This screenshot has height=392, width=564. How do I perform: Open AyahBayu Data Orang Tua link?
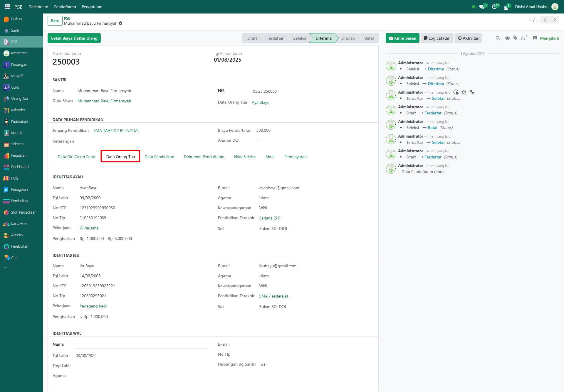coord(260,102)
